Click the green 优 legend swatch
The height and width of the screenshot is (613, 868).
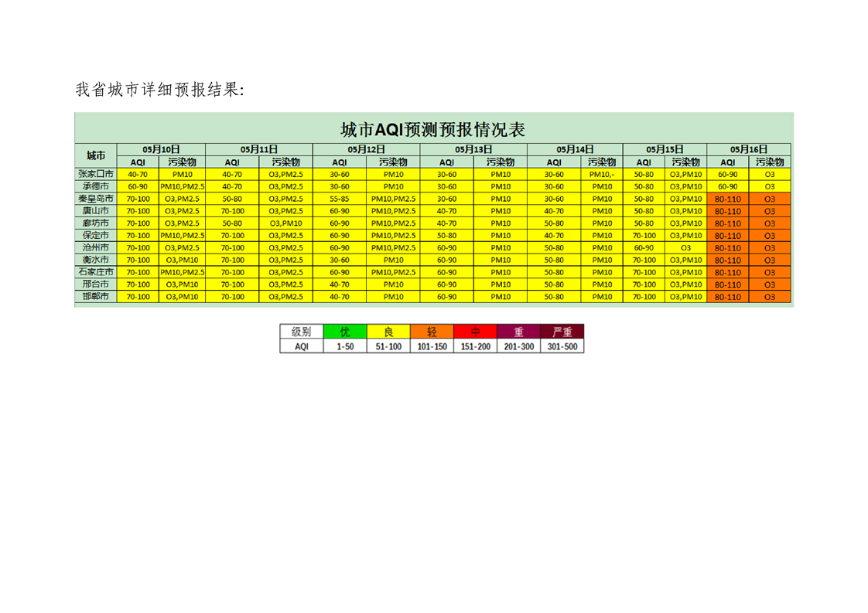point(345,332)
